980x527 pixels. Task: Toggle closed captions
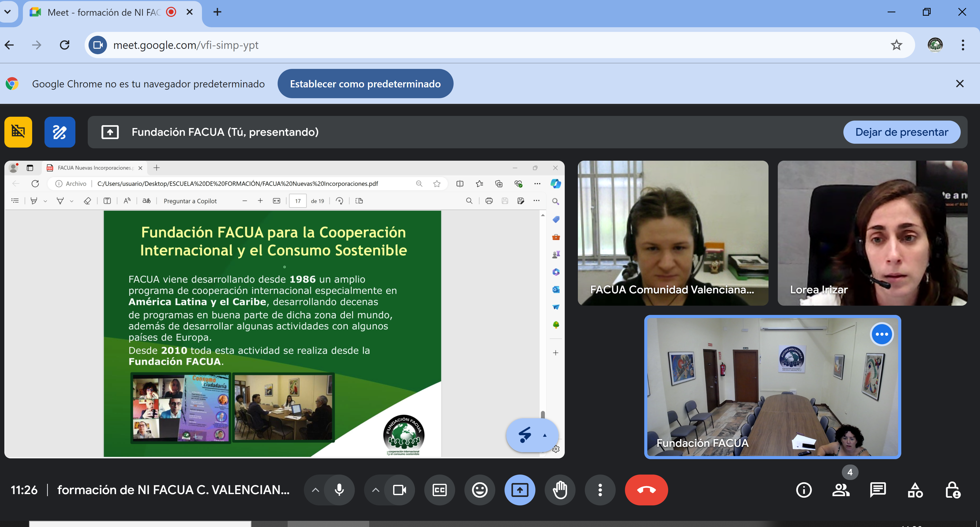(x=439, y=490)
